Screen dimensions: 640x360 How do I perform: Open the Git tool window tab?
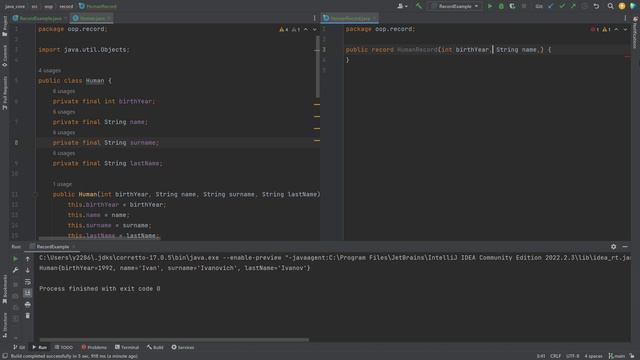(19, 347)
